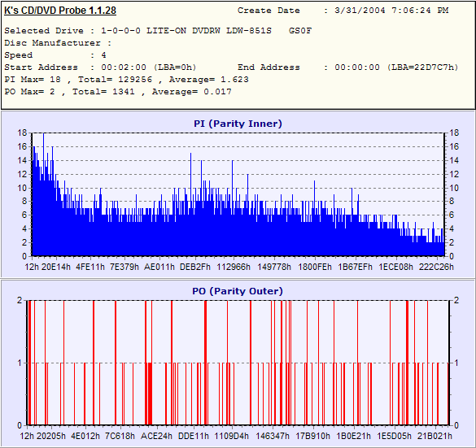The height and width of the screenshot is (448, 476).
Task: Click the PO (Parity Outer) chart title
Action: pyautogui.click(x=238, y=291)
